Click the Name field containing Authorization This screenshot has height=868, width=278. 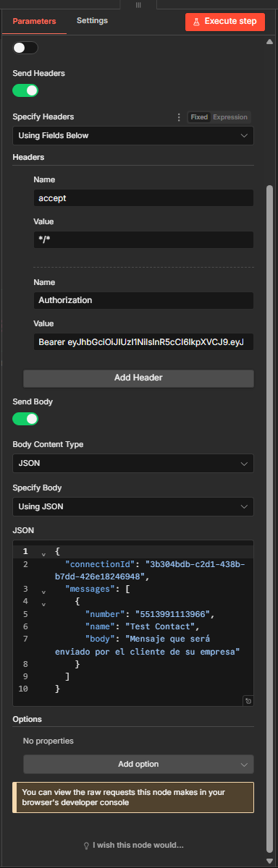pyautogui.click(x=143, y=300)
